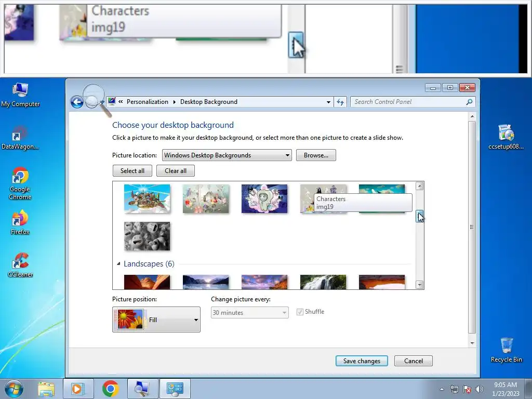Viewport: 532px width, 399px height.
Task: Click the search magnifier in Control Panel box
Action: point(469,102)
